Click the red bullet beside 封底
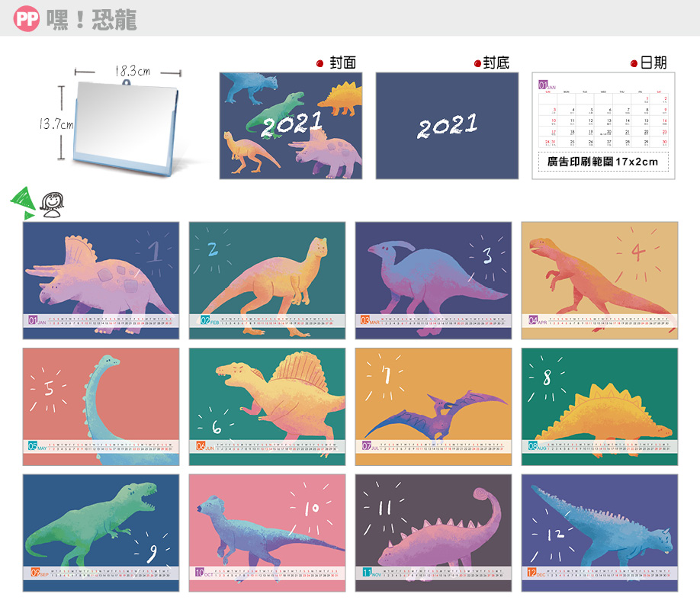 477,63
